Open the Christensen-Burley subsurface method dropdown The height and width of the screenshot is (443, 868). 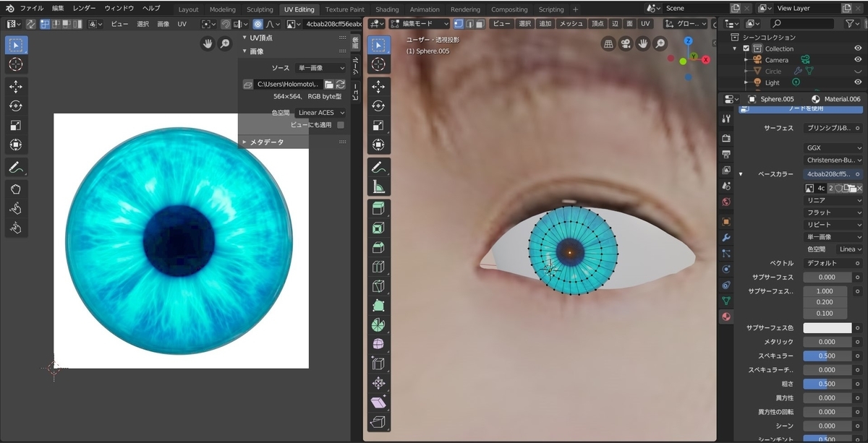click(x=833, y=160)
